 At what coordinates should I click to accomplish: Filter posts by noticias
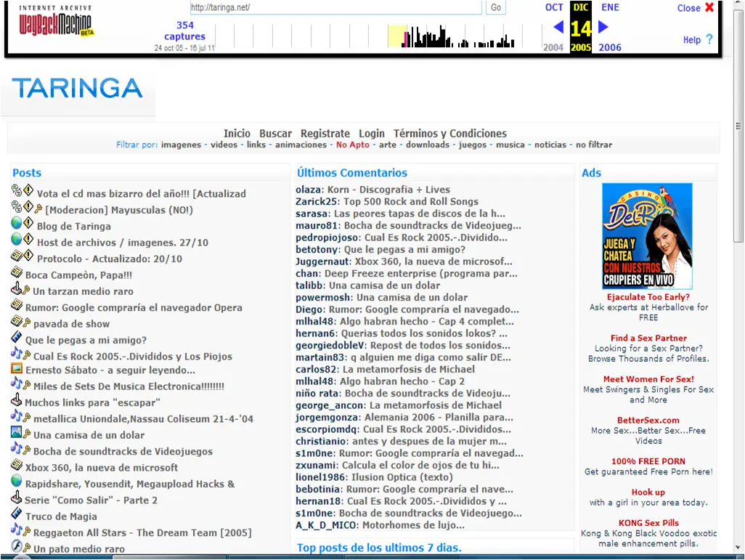click(550, 145)
